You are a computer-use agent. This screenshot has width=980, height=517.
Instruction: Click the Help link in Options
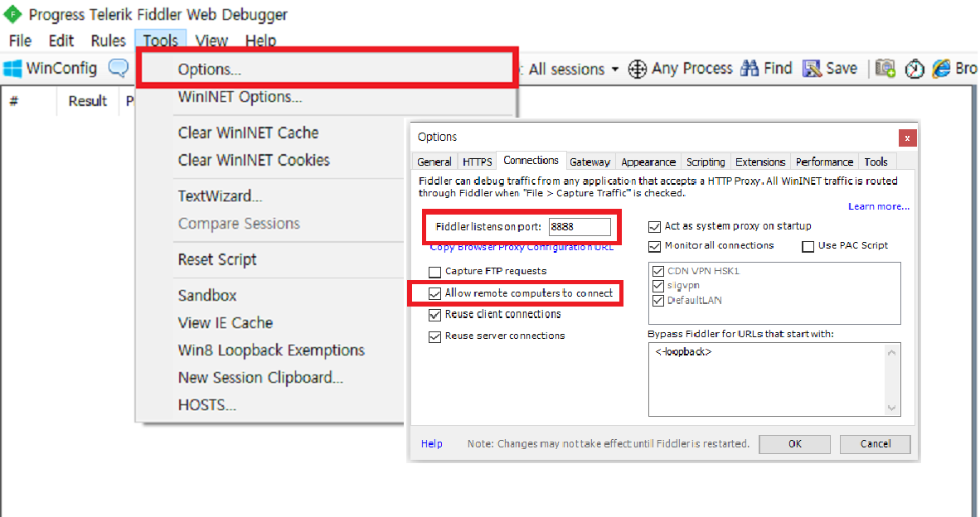431,444
